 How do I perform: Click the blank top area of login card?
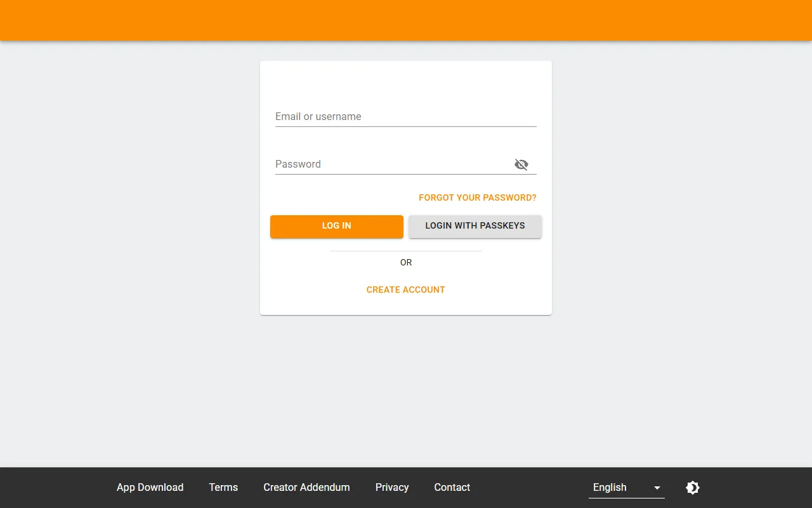pyautogui.click(x=406, y=79)
